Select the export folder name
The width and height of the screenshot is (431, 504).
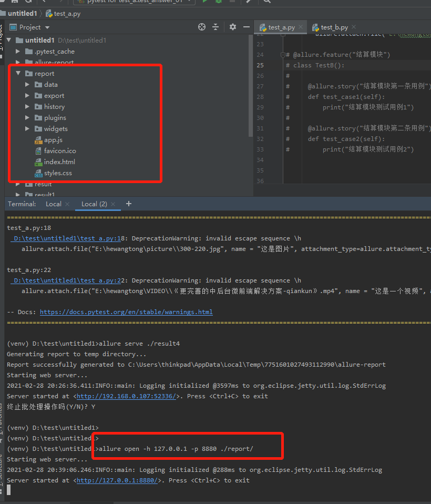[54, 96]
